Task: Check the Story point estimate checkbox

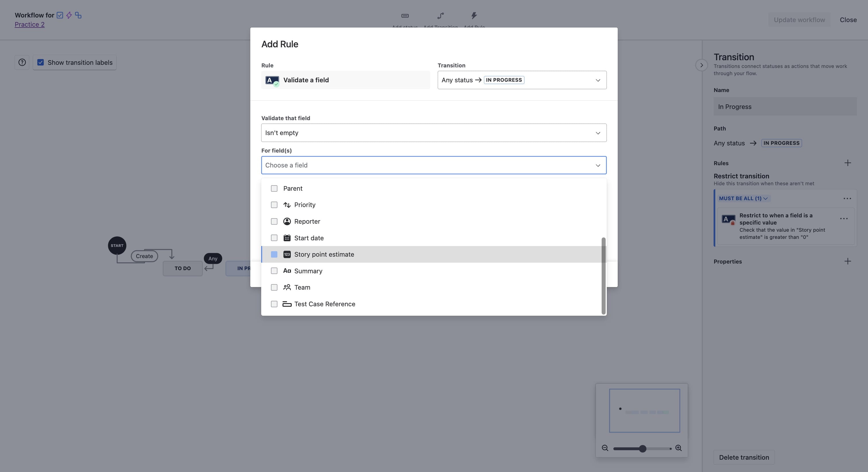Action: [274, 255]
